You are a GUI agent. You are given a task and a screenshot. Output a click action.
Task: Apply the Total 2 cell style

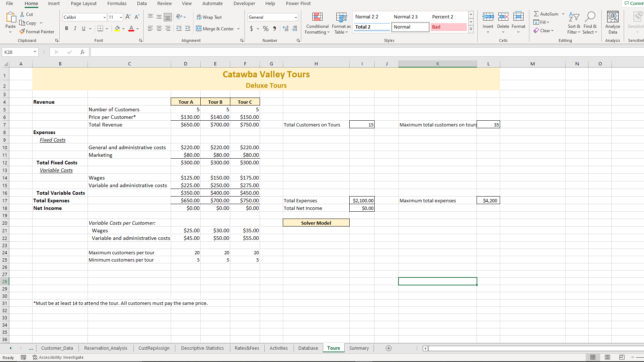tap(372, 27)
